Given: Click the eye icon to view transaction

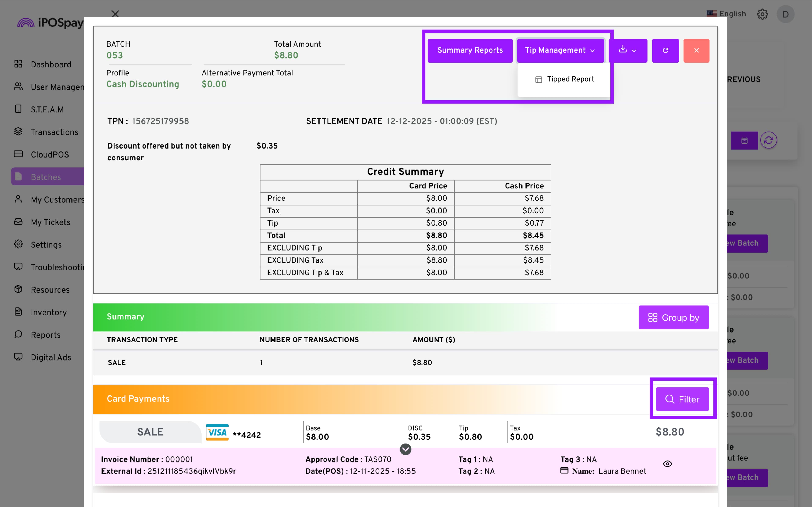Looking at the screenshot, I should pyautogui.click(x=667, y=464).
